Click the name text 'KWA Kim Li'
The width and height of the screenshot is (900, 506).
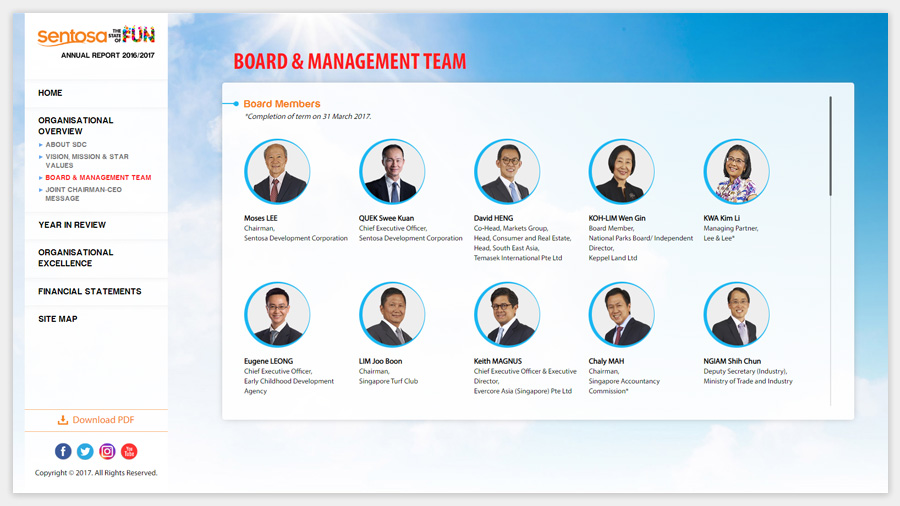click(x=721, y=218)
